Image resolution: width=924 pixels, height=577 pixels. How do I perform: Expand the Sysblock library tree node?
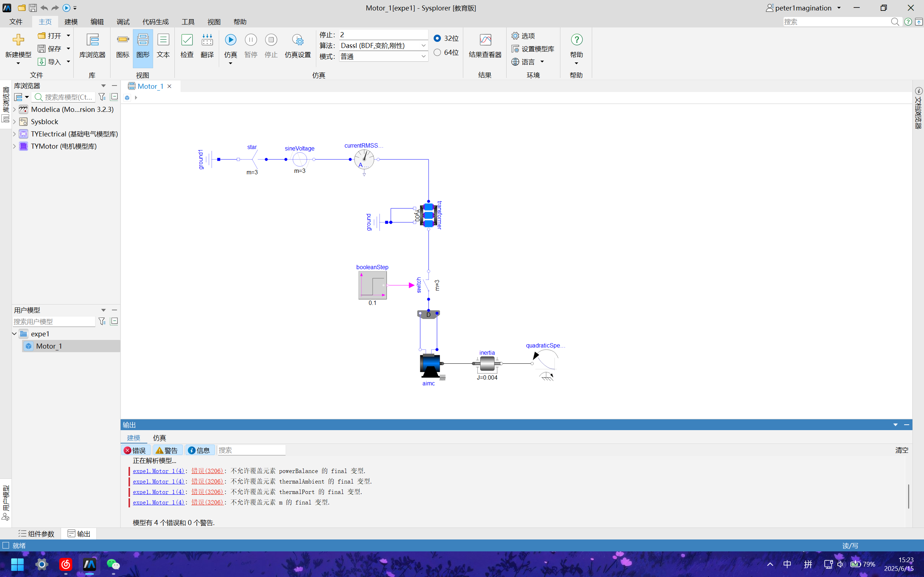click(14, 122)
